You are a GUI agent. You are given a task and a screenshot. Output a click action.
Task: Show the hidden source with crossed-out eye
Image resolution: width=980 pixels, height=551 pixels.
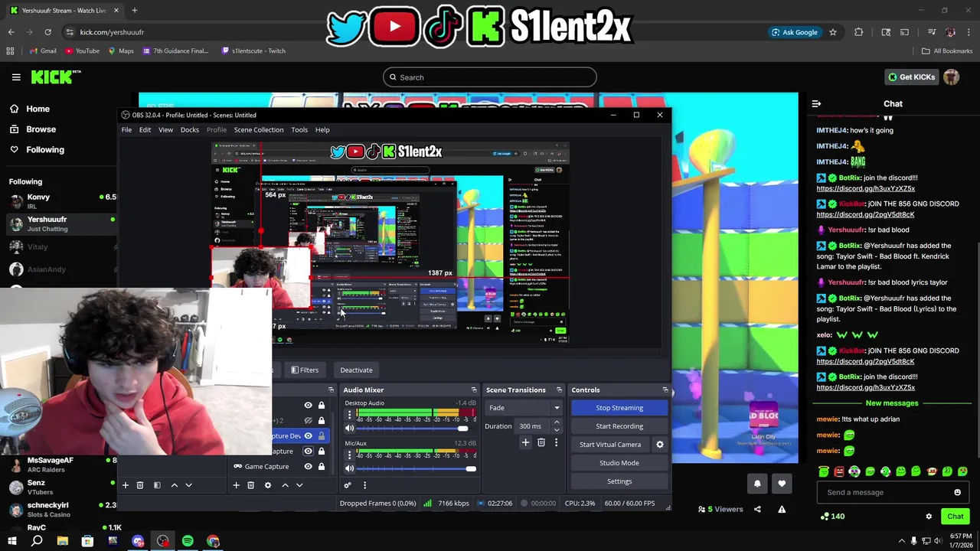(309, 420)
